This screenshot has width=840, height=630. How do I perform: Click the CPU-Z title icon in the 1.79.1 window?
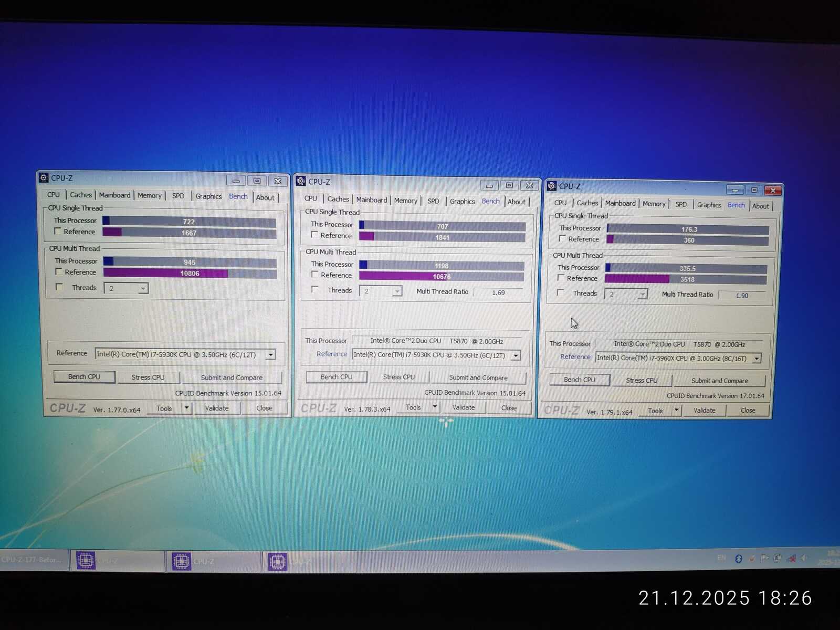[551, 186]
